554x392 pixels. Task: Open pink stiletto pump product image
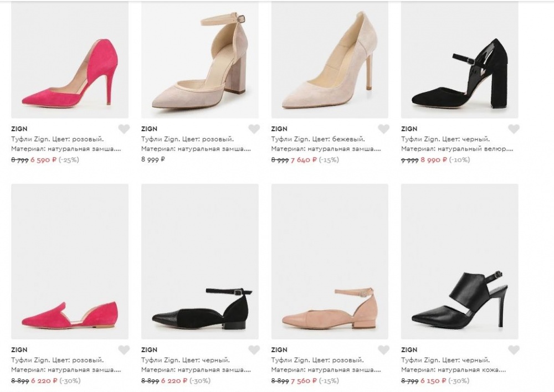pyautogui.click(x=70, y=59)
